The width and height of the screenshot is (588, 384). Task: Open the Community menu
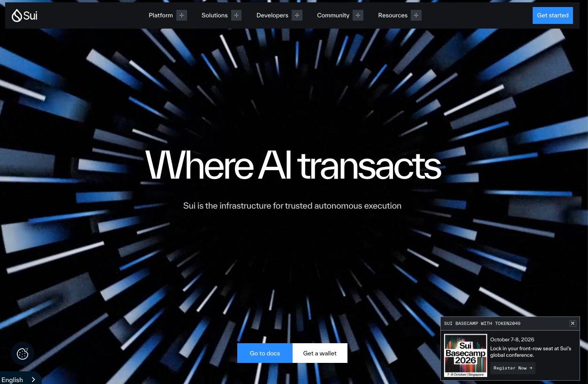click(x=333, y=15)
